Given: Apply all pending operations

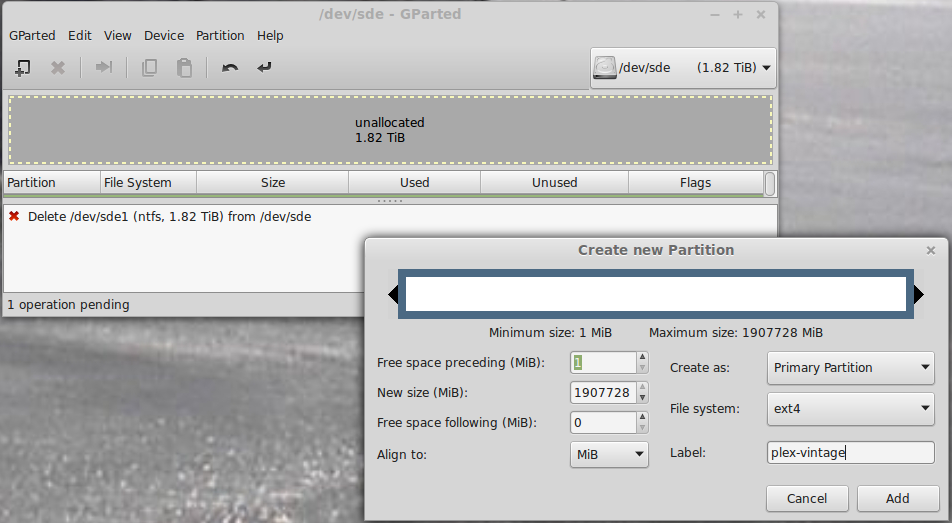Looking at the screenshot, I should pos(264,67).
